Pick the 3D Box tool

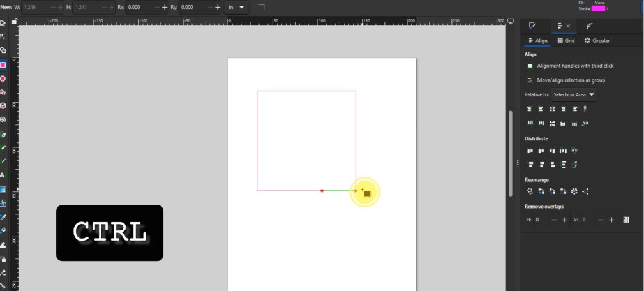[x=3, y=106]
